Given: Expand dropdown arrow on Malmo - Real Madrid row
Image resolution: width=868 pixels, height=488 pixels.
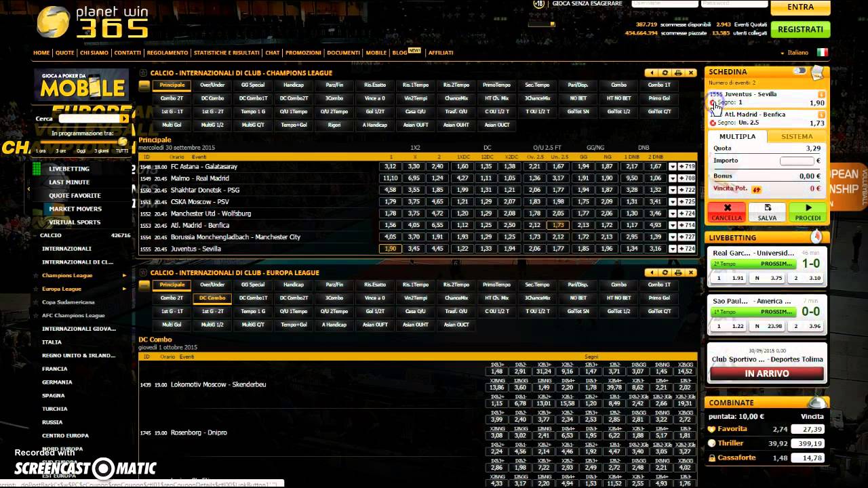Looking at the screenshot, I should pyautogui.click(x=673, y=178).
